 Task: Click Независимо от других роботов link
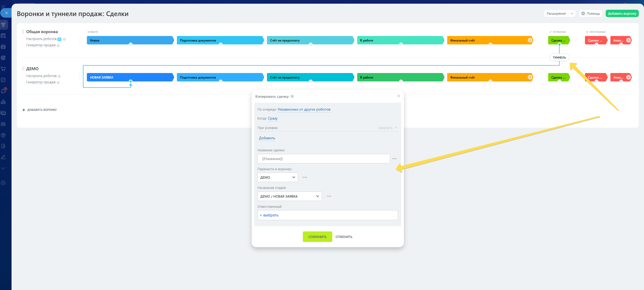tap(304, 110)
